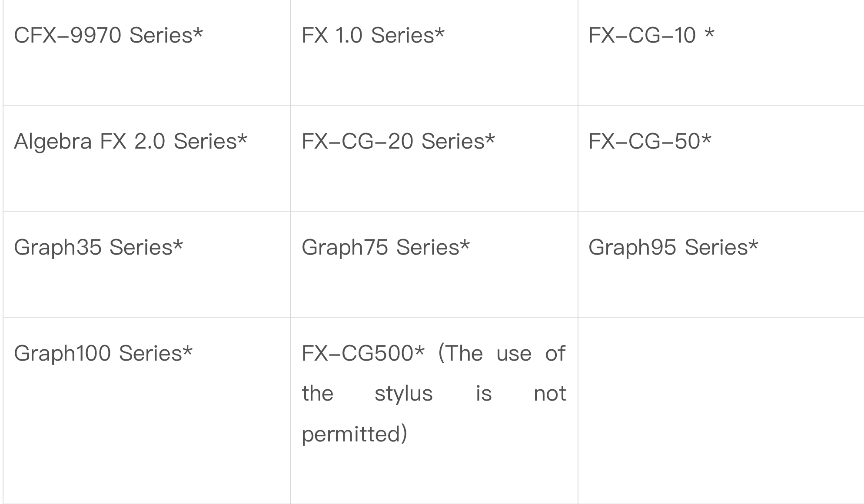
Task: Select the Graph100 Series* entry
Action: coord(103,353)
